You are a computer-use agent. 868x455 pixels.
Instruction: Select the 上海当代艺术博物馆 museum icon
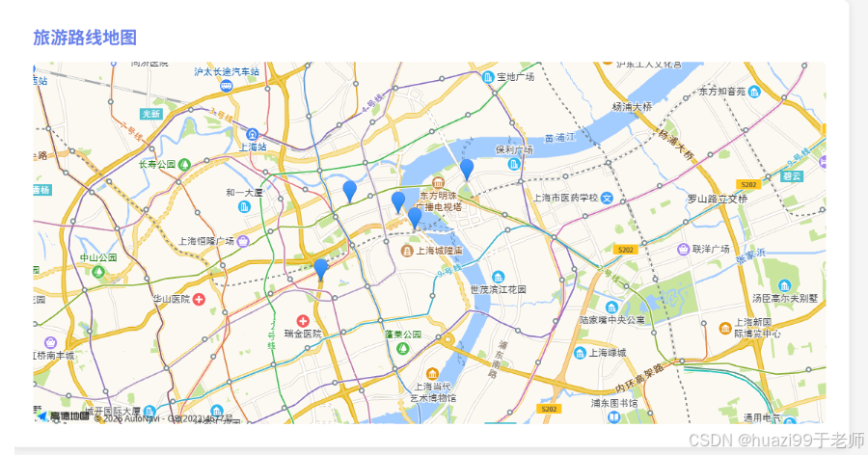point(432,374)
